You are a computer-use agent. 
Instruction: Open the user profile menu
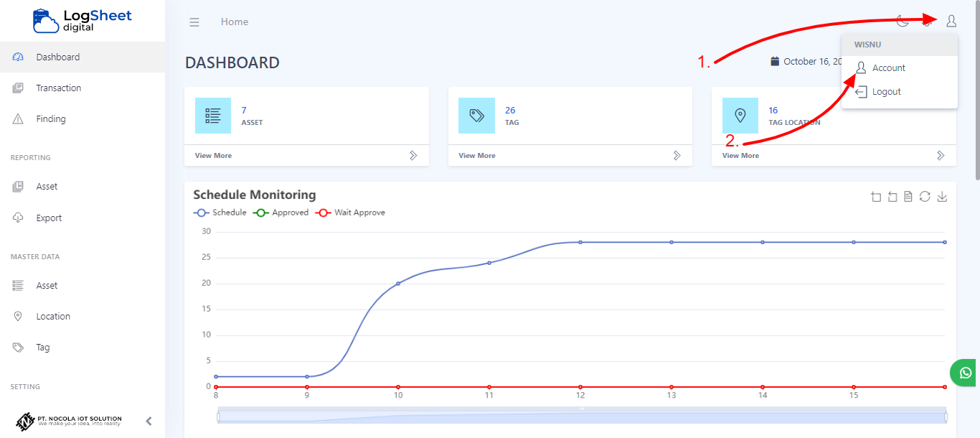tap(951, 21)
